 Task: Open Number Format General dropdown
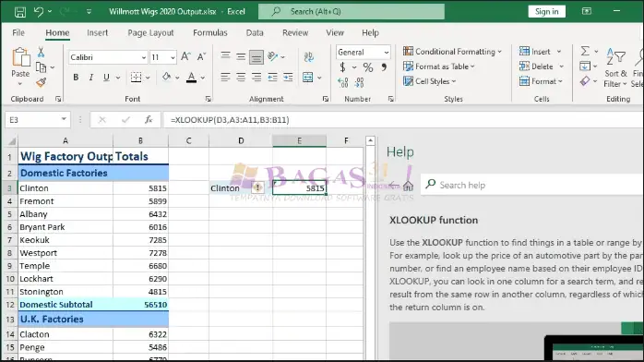click(386, 53)
